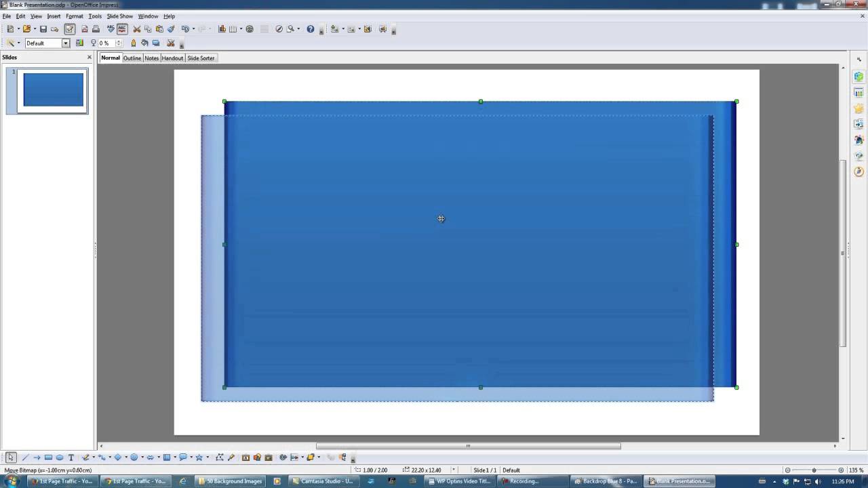This screenshot has width=868, height=488.
Task: Click the zoom slider handle
Action: (814, 470)
